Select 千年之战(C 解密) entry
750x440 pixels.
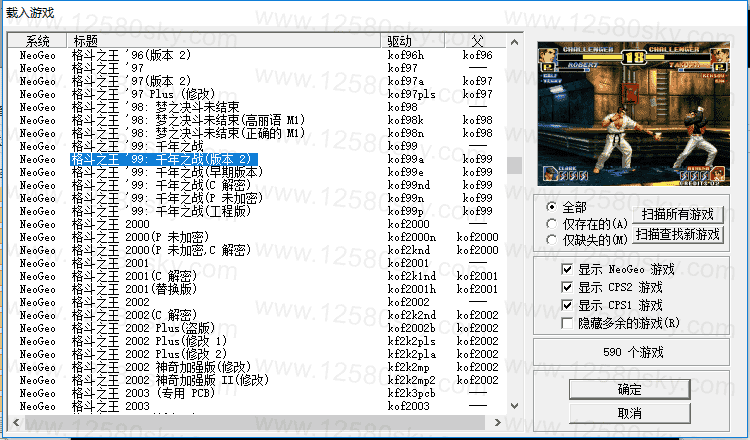(256, 185)
